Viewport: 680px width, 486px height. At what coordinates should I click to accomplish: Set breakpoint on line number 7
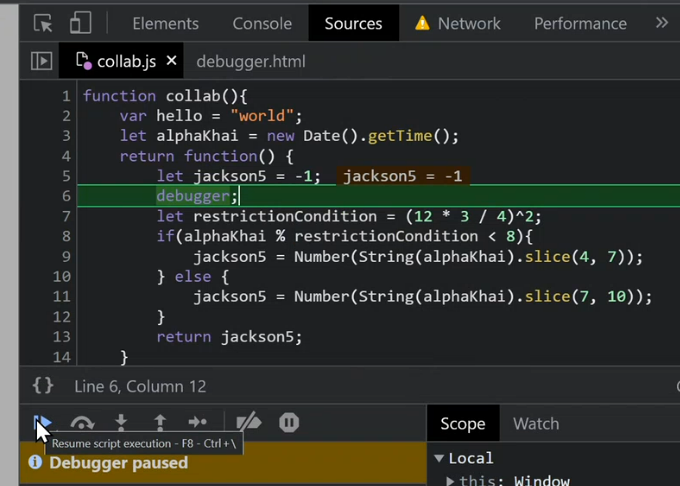65,216
